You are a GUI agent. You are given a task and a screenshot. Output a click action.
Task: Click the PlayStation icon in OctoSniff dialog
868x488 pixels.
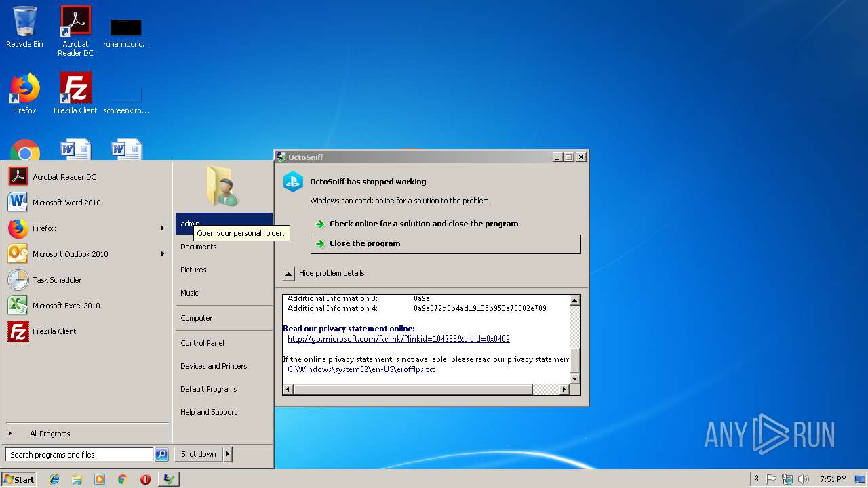[x=293, y=182]
